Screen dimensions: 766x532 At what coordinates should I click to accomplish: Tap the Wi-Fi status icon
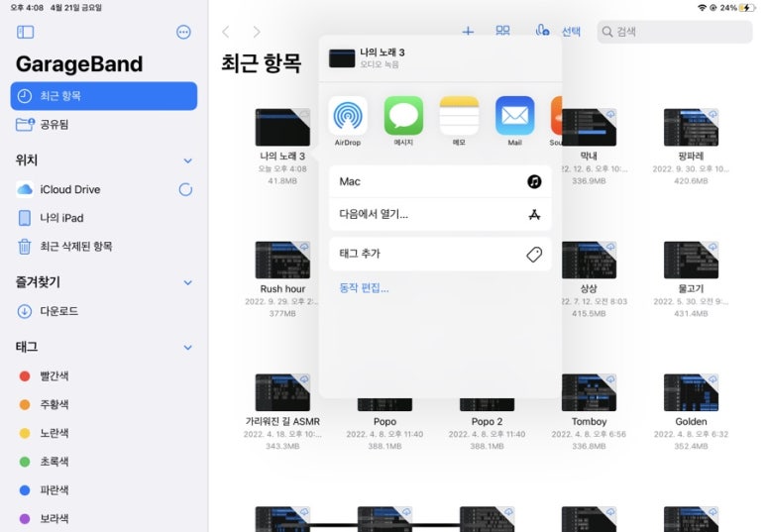702,8
